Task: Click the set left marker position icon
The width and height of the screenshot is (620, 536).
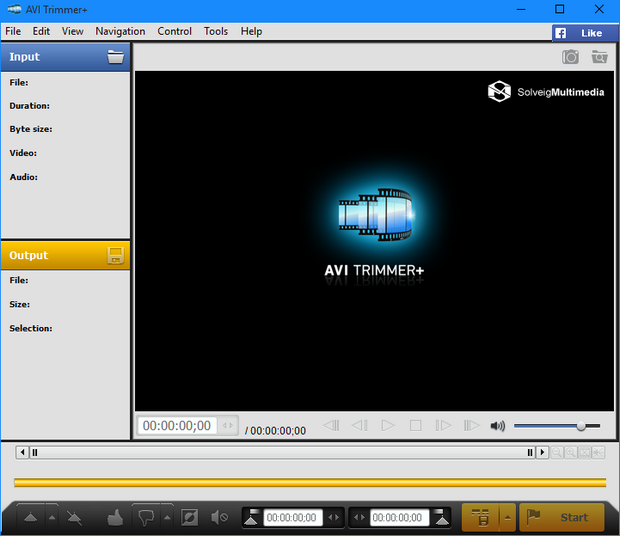Action: coord(251,517)
